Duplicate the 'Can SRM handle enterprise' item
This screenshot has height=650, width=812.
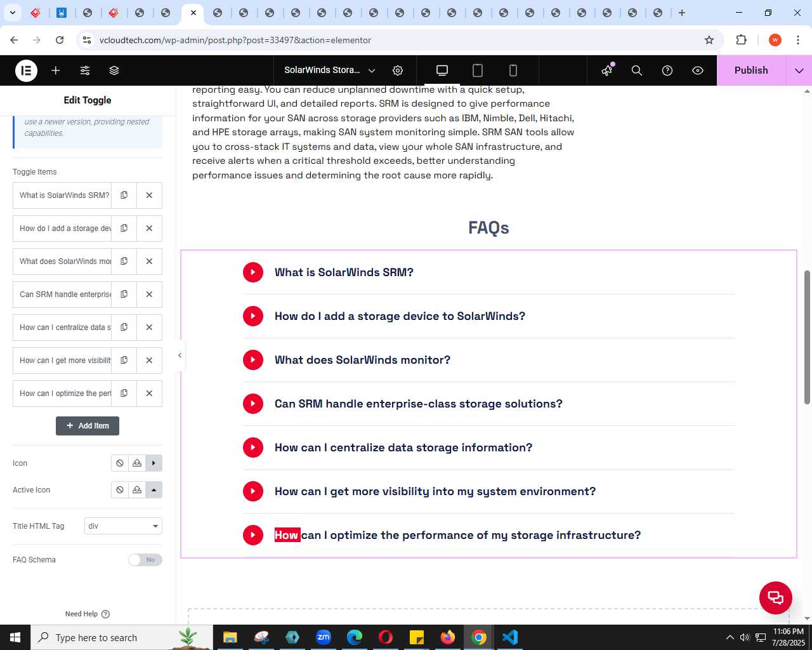(x=124, y=295)
